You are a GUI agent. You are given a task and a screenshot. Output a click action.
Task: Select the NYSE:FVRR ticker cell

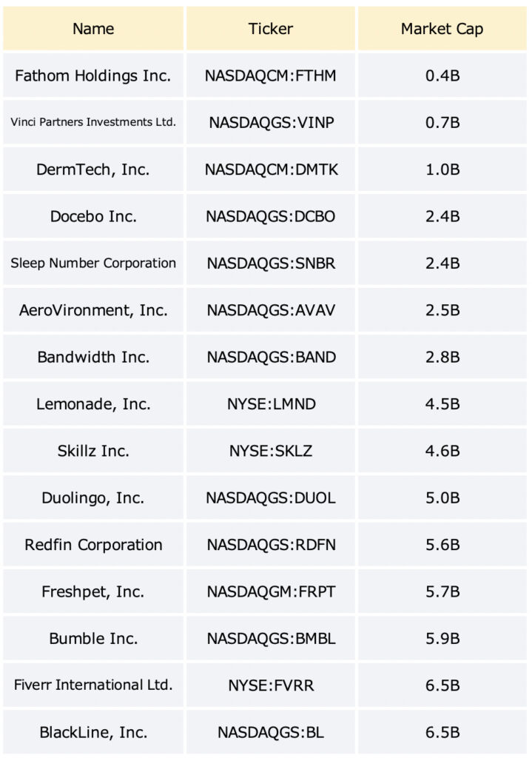[x=271, y=685]
